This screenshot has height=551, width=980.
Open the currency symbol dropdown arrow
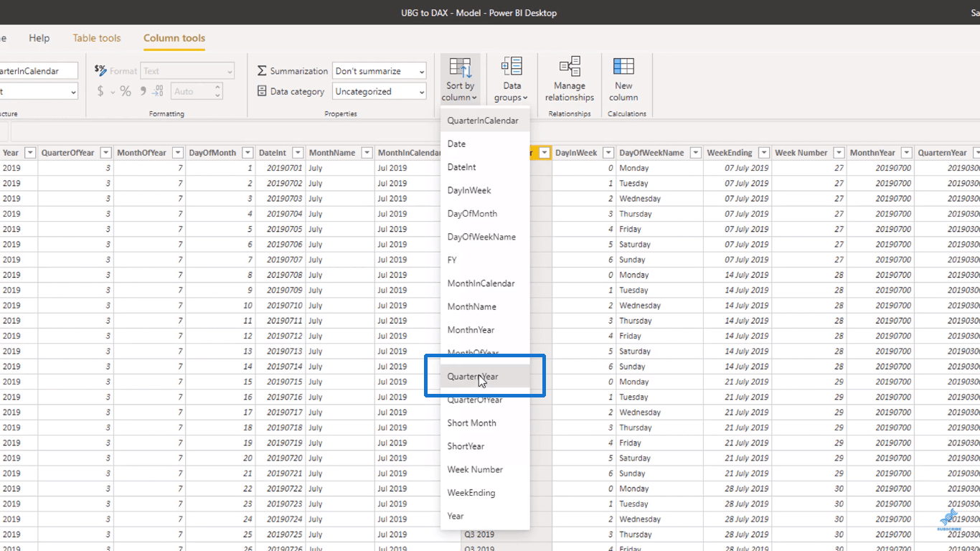click(x=113, y=92)
